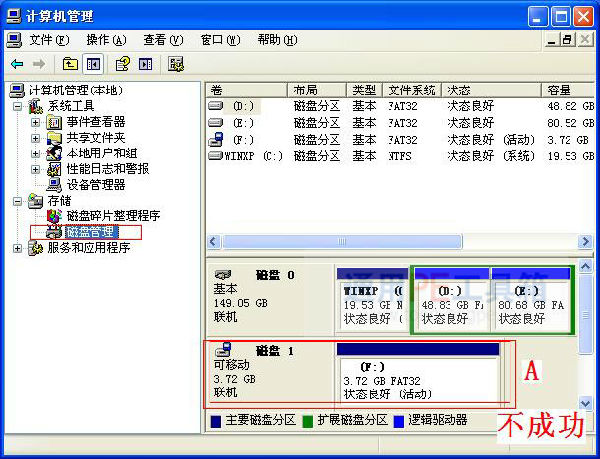The width and height of the screenshot is (600, 459).
Task: Click the 设备管理器 icon
Action: pos(54,185)
